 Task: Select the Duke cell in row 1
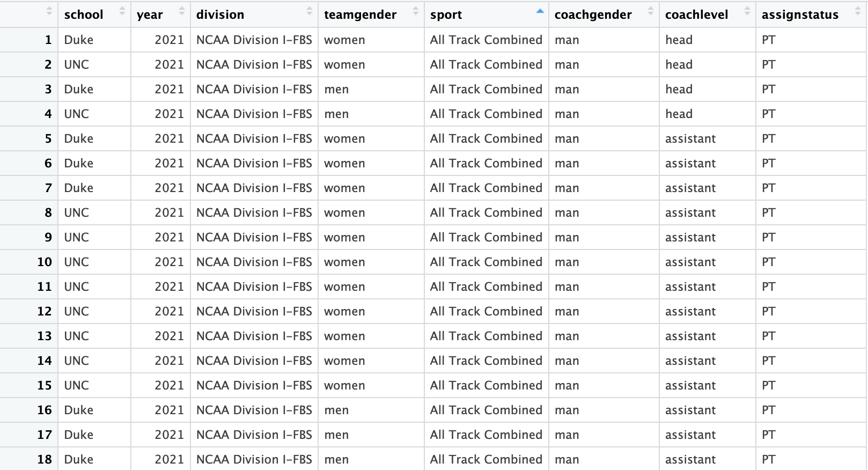(79, 40)
